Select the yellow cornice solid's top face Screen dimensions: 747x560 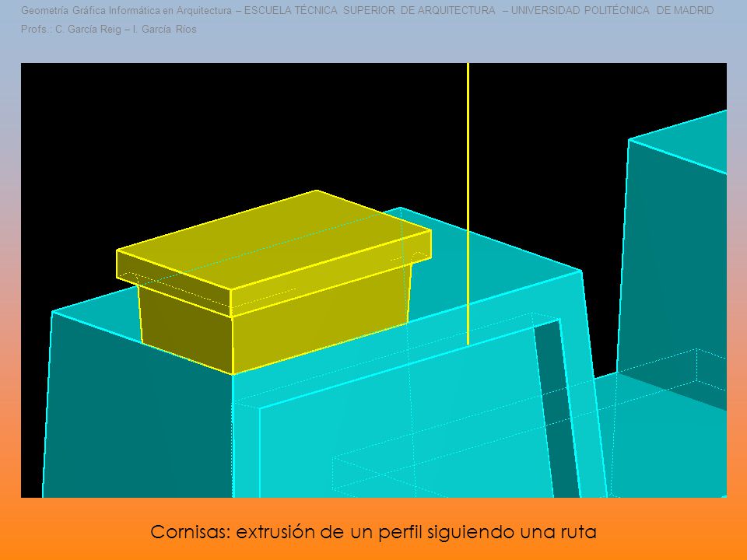coord(275,240)
